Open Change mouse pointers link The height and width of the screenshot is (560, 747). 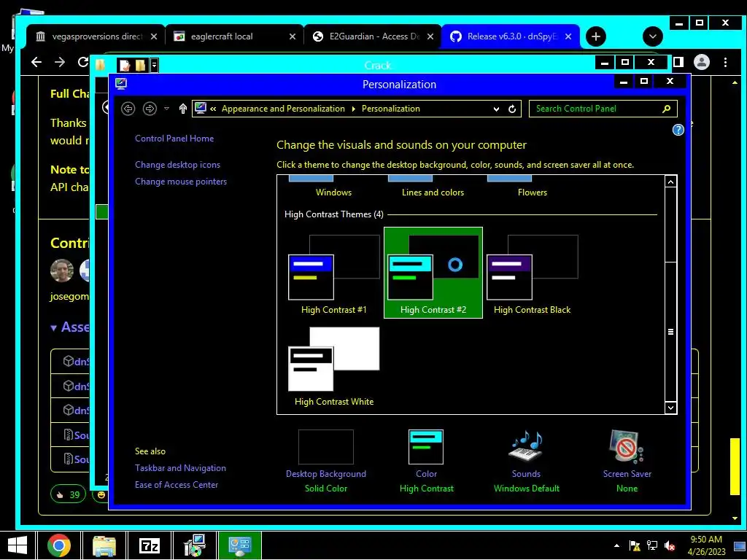click(x=181, y=182)
